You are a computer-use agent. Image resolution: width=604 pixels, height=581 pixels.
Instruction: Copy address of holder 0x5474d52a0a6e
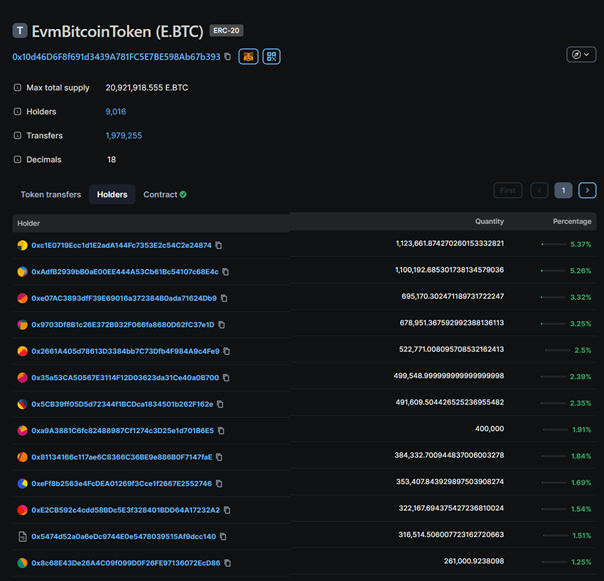(x=223, y=536)
